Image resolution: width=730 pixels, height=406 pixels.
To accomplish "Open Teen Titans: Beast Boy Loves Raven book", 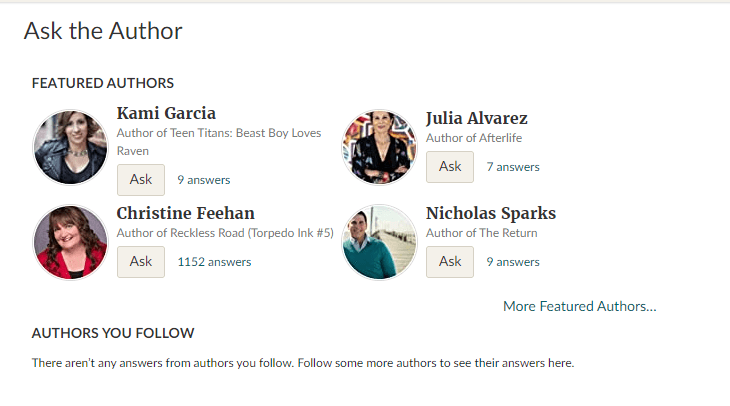I will (x=219, y=142).
